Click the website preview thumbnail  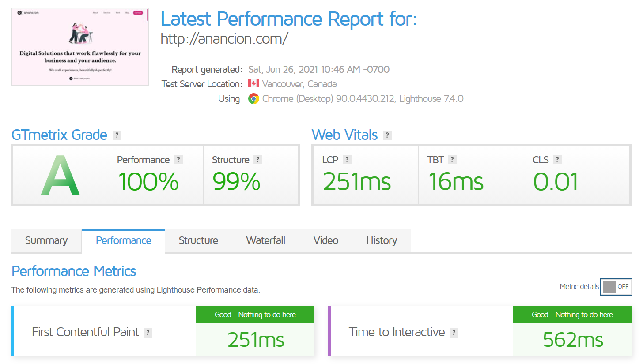click(80, 46)
